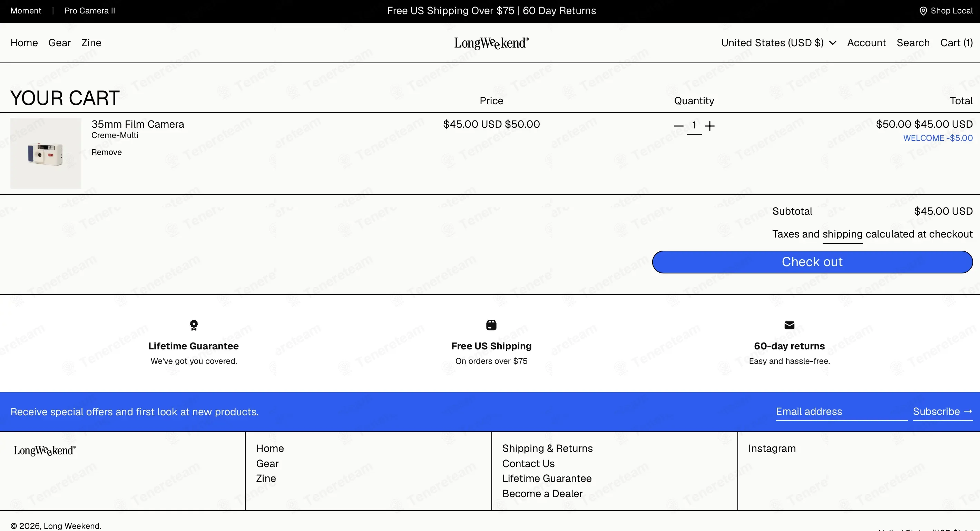Open the Instagram footer link

(x=772, y=448)
